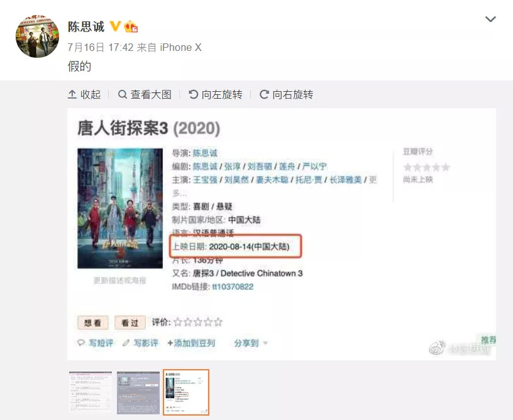The height and width of the screenshot is (420, 513).
Task: Click the yellow V verified badge
Action: click(x=115, y=26)
